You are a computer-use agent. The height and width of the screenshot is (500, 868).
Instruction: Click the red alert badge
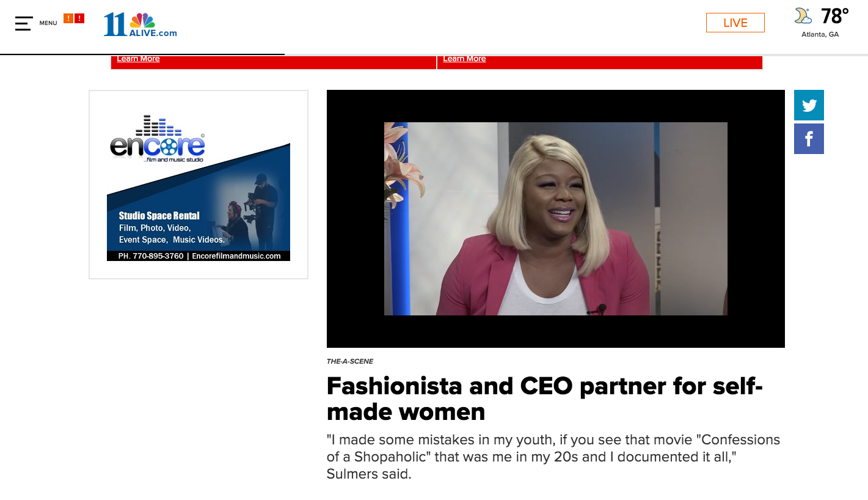pos(79,18)
